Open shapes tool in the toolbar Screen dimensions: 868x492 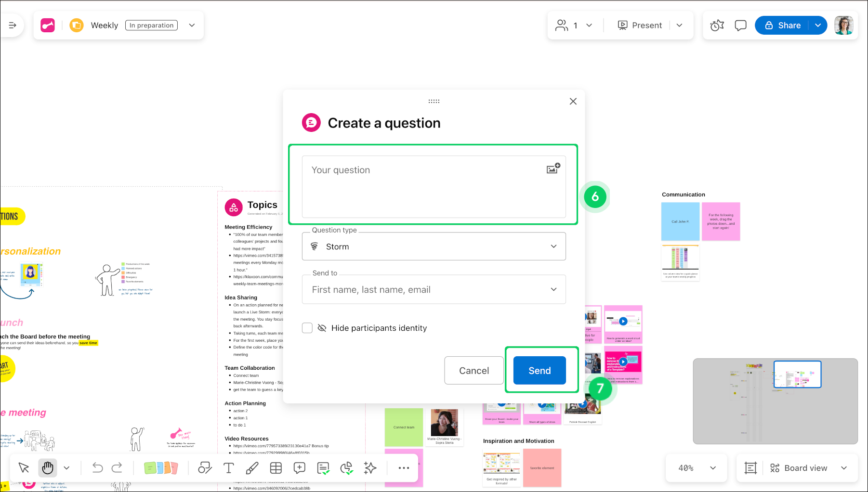205,468
